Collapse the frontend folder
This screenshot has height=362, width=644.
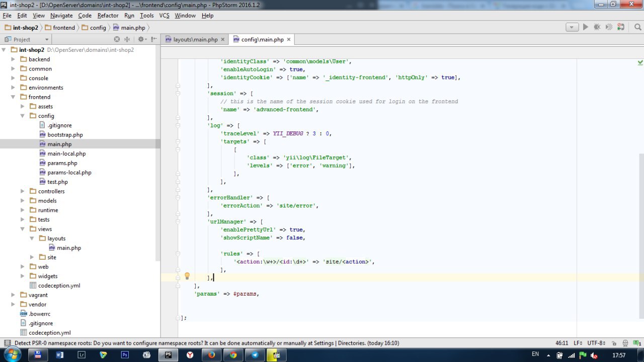(14, 97)
